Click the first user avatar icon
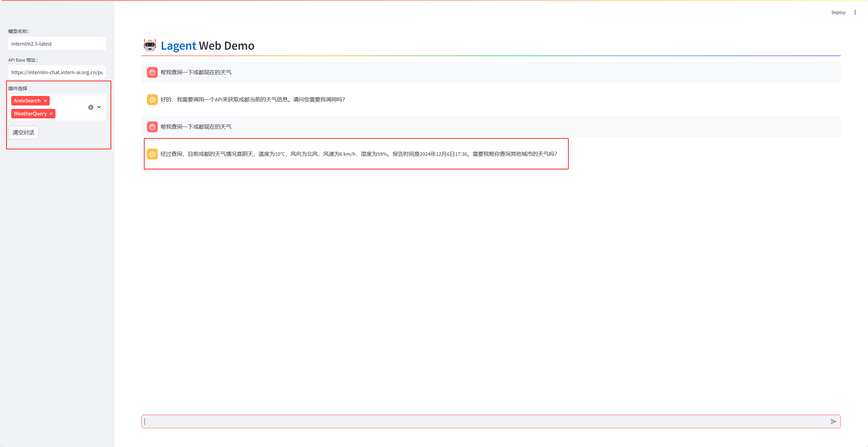Viewport: 868px width, 447px height. click(x=152, y=72)
